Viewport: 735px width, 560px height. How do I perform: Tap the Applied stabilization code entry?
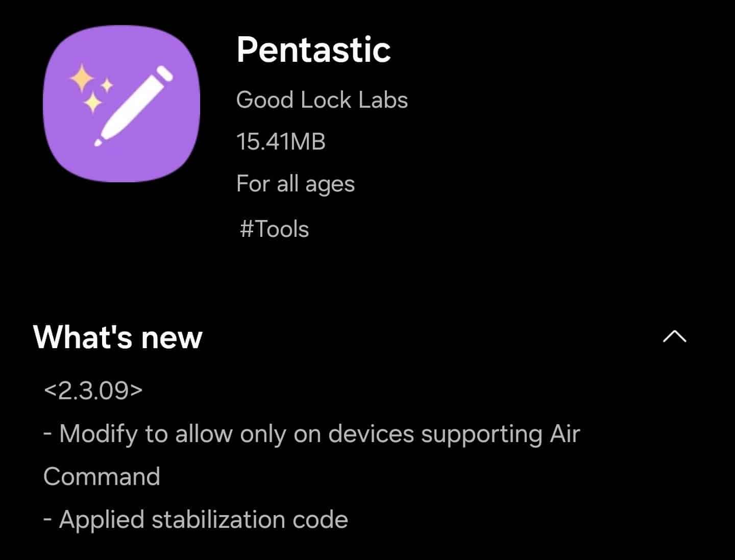click(195, 519)
